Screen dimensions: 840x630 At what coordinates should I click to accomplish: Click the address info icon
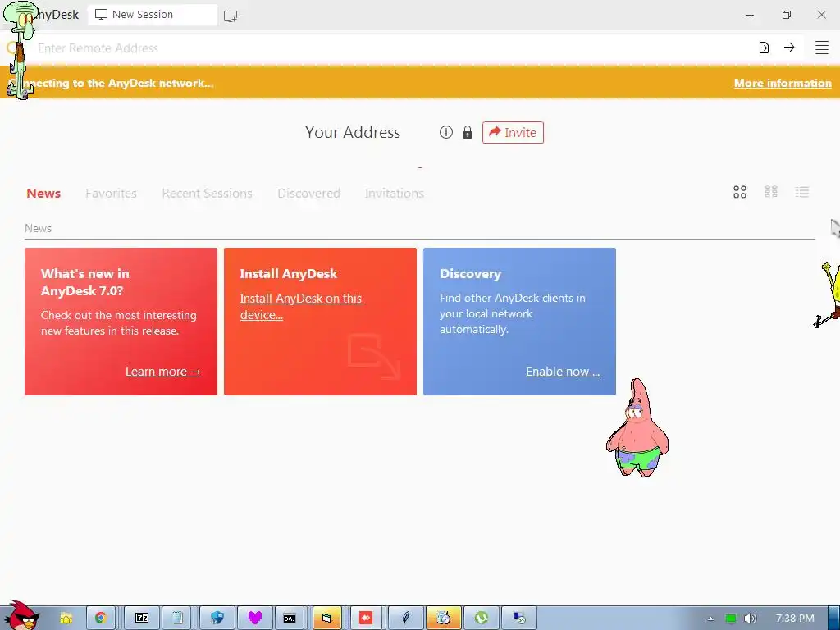tap(445, 132)
